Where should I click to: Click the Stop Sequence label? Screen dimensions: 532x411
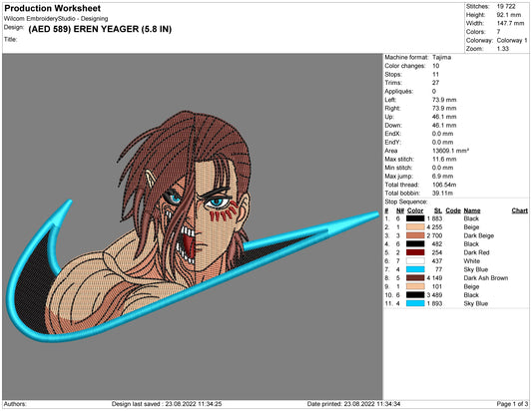coord(406,203)
